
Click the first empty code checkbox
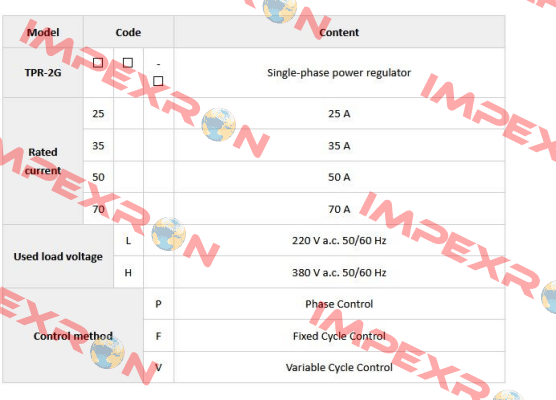(x=98, y=63)
